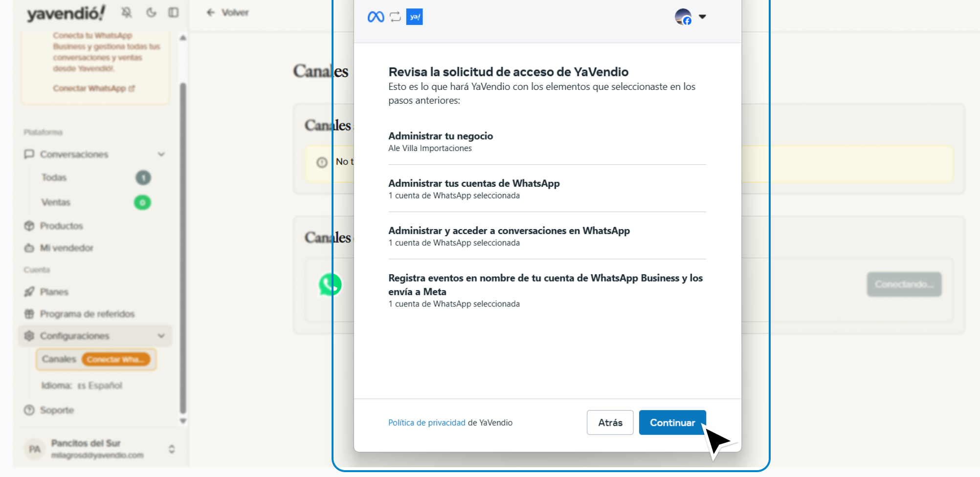This screenshot has width=980, height=477.
Task: Click the Configuraciones gear icon
Action: (29, 336)
